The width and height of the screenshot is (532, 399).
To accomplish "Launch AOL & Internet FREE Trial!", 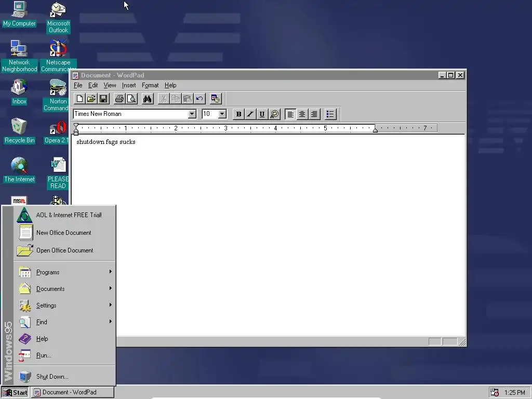I will 64,215.
